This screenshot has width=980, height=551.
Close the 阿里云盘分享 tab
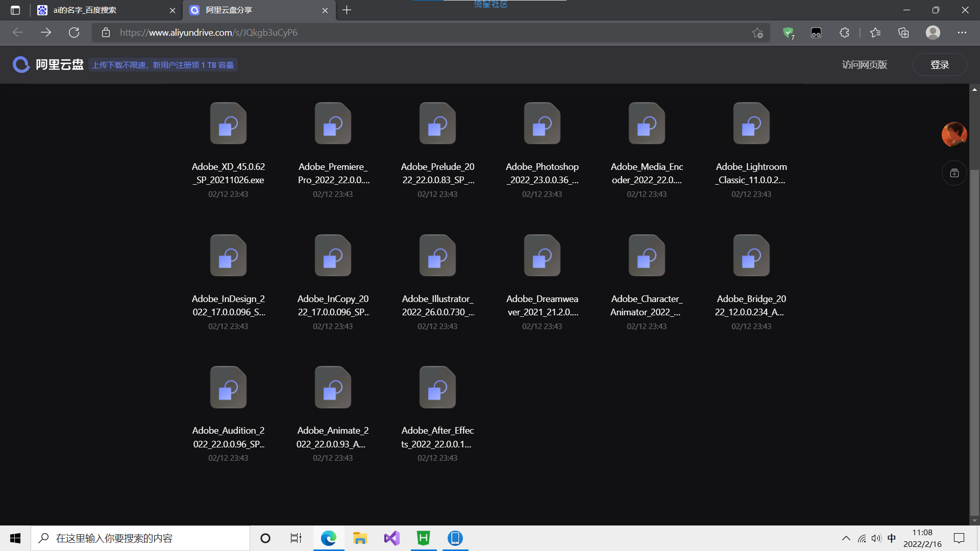point(325,10)
